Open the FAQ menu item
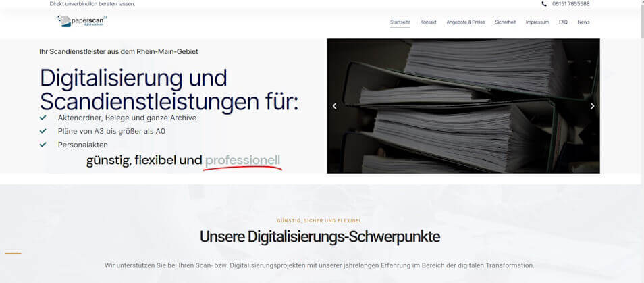Screen dimensions: 644x283 tap(563, 22)
